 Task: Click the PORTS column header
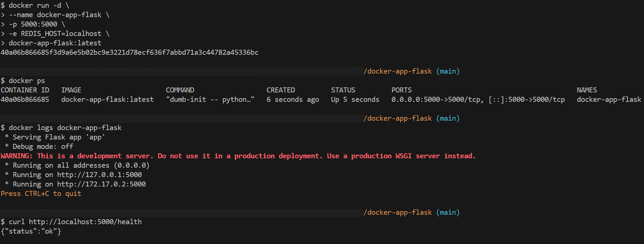coord(402,90)
